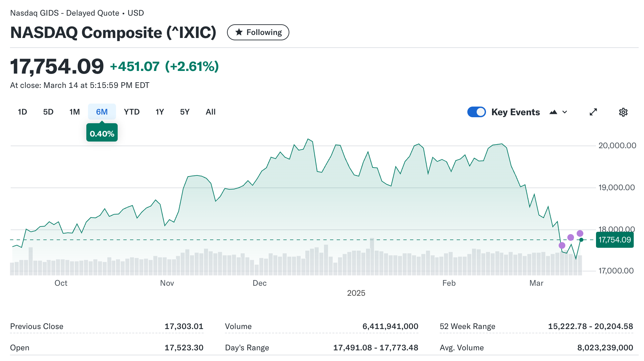Click the Following button
The image size is (644, 361).
click(258, 32)
